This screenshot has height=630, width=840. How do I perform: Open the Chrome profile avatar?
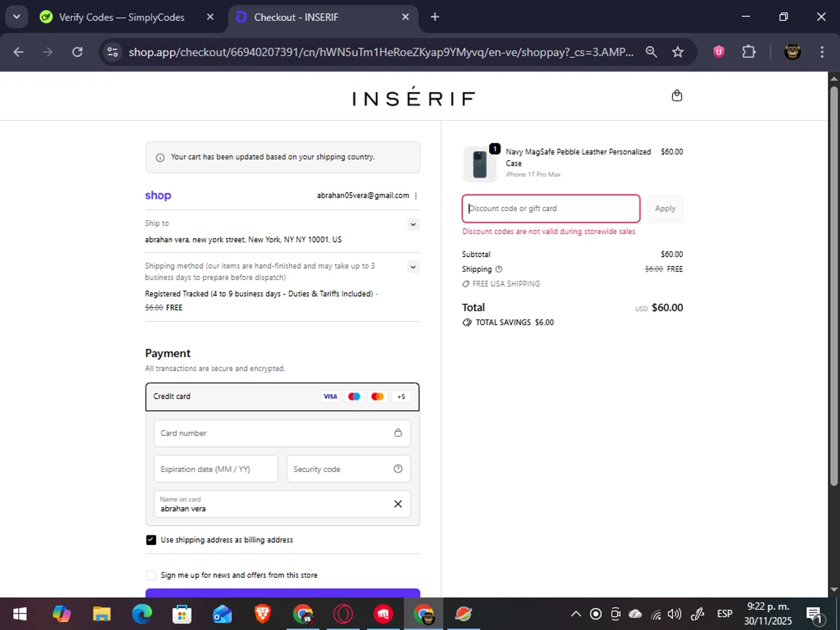(792, 52)
